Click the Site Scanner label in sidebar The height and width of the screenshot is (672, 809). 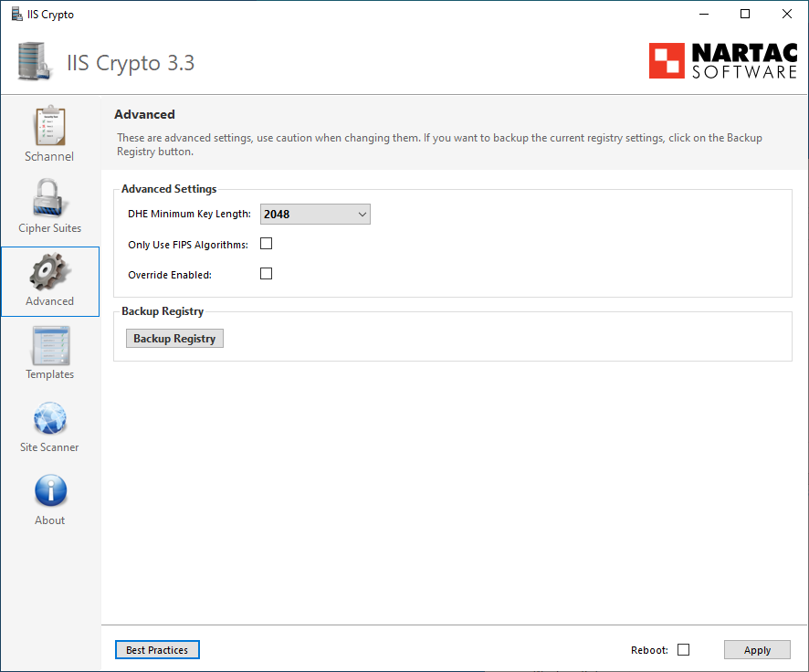[49, 447]
